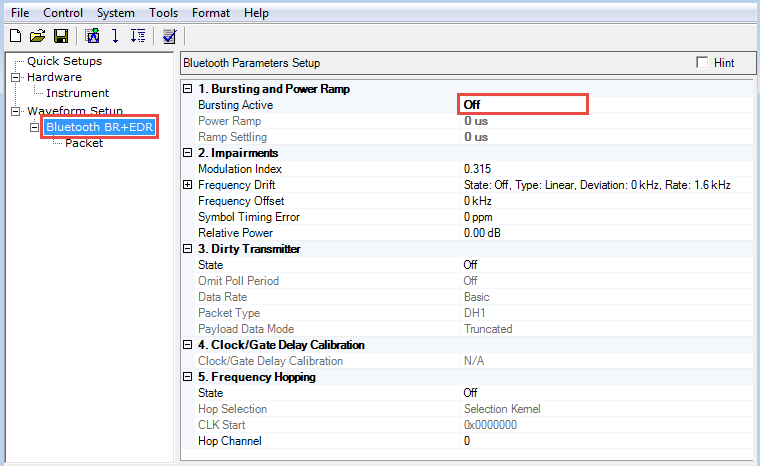The height and width of the screenshot is (466, 760).
Task: Click the checkmark toolbar icon
Action: coord(169,37)
